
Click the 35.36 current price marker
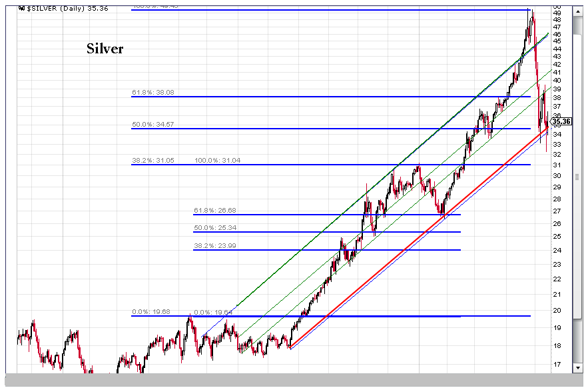(x=561, y=121)
